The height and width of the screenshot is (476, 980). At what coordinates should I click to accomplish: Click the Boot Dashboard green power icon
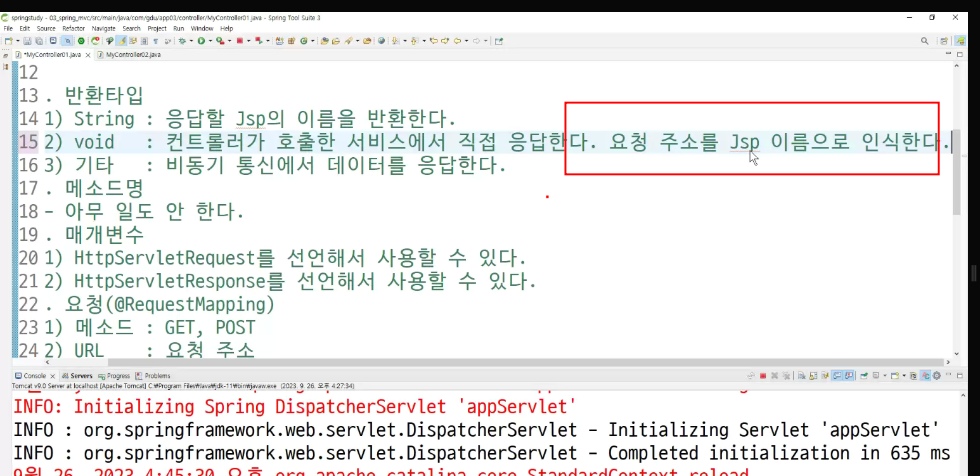tap(81, 41)
